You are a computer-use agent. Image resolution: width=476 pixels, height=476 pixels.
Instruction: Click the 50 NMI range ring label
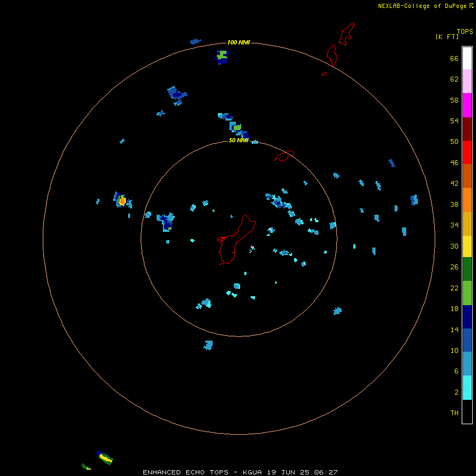tap(239, 140)
